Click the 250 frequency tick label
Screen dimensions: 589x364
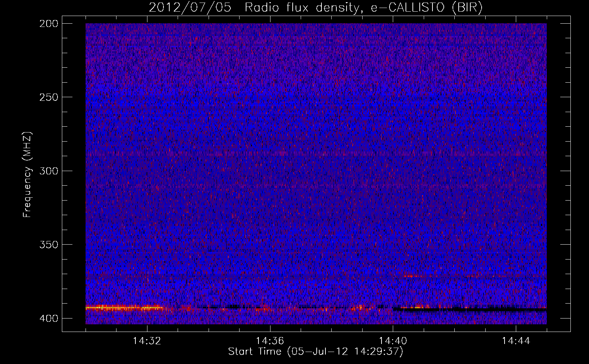(x=48, y=97)
